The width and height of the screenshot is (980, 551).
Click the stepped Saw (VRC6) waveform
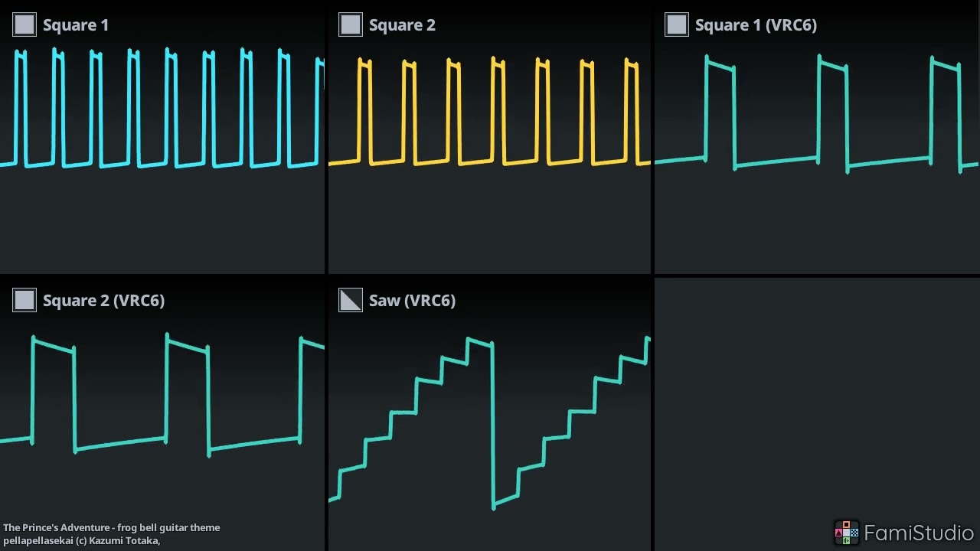(x=492, y=421)
